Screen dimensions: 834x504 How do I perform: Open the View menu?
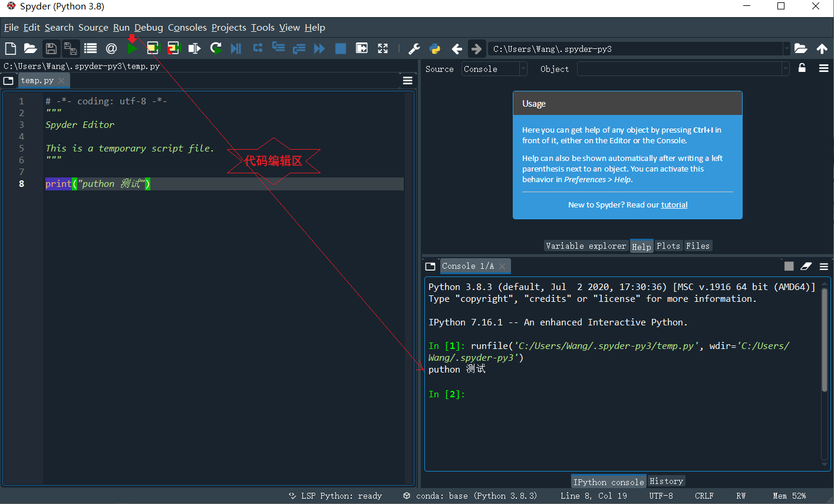289,28
